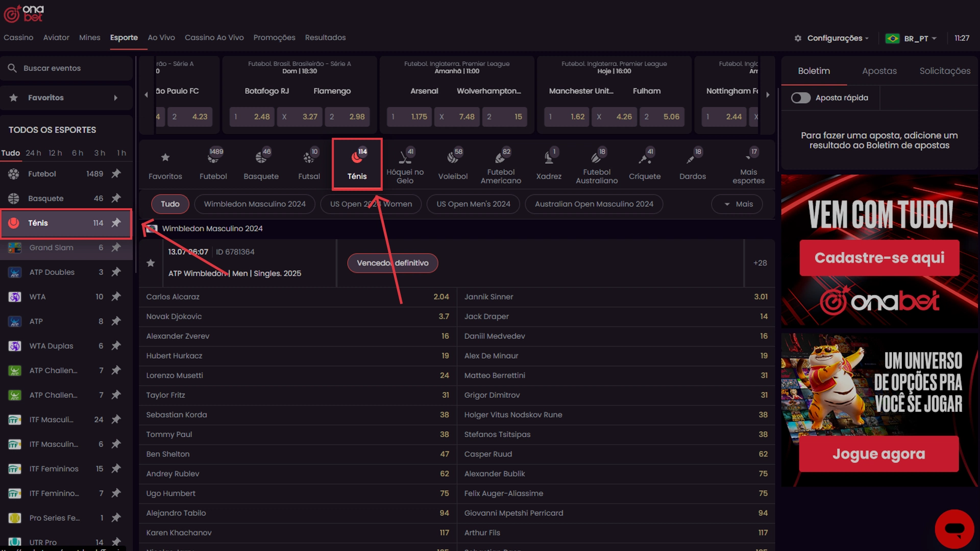Open the Futebol sidebar ball icon

click(14, 173)
